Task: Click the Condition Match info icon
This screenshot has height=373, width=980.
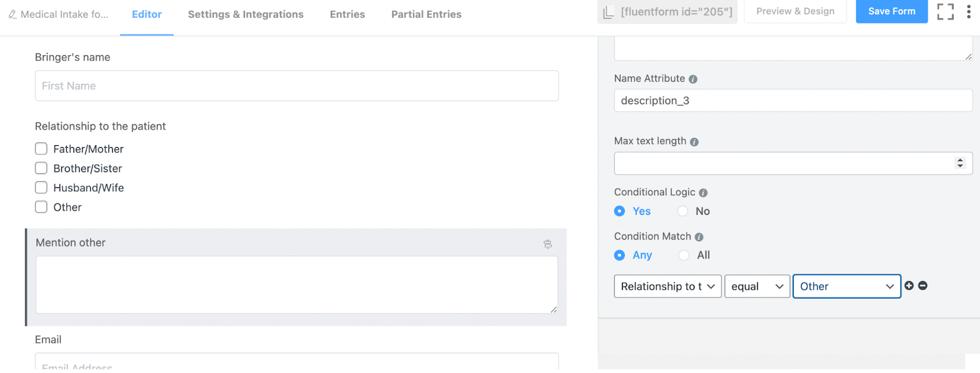Action: click(699, 237)
